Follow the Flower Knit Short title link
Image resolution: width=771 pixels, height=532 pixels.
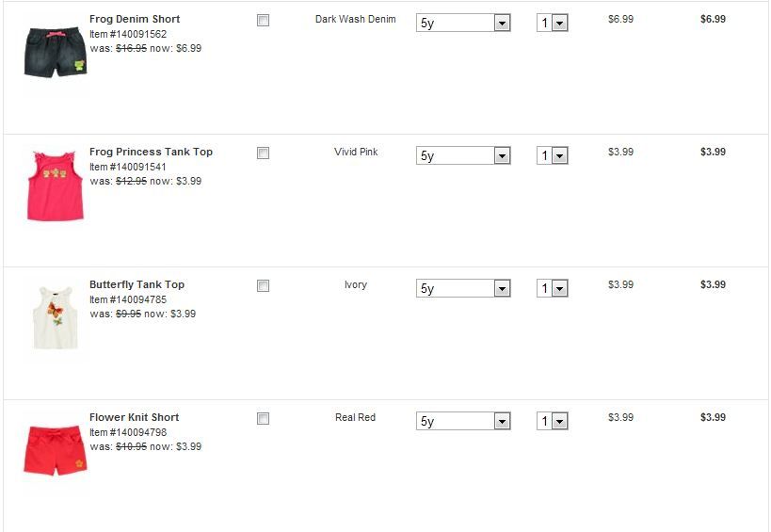[134, 417]
